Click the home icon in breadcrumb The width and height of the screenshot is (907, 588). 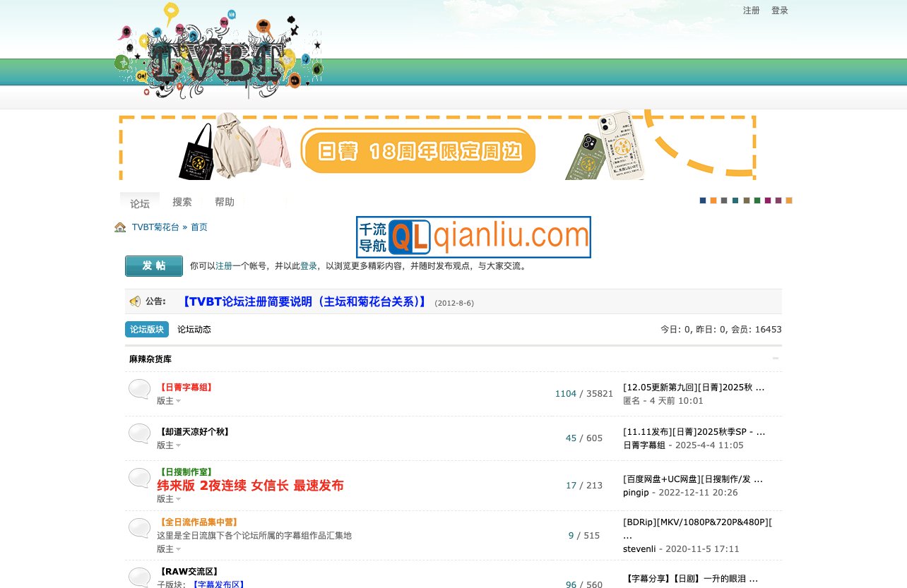point(120,227)
